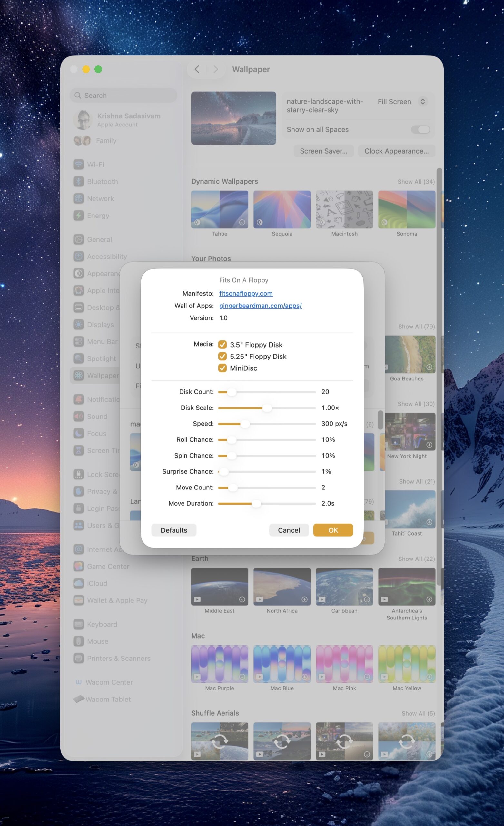
Task: Select the Accessibility sidebar icon
Action: (x=78, y=257)
